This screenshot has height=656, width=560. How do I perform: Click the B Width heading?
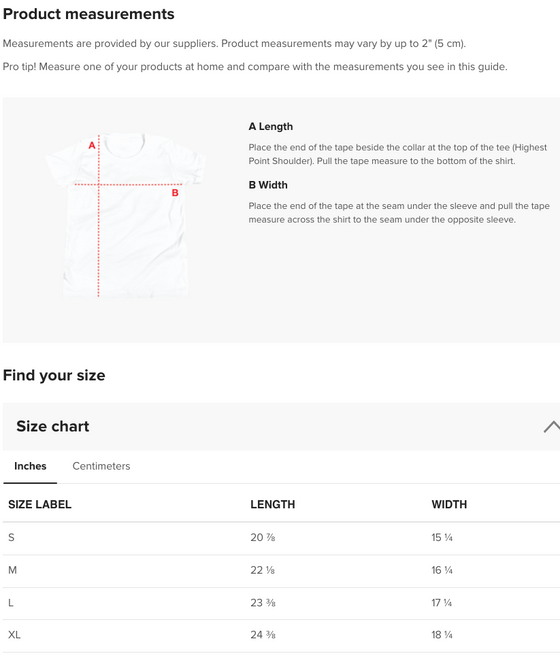[x=268, y=185]
